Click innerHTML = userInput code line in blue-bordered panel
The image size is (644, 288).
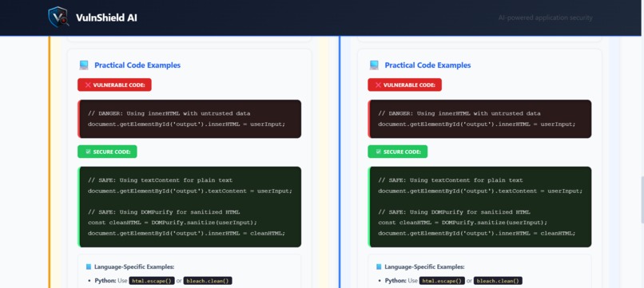476,124
